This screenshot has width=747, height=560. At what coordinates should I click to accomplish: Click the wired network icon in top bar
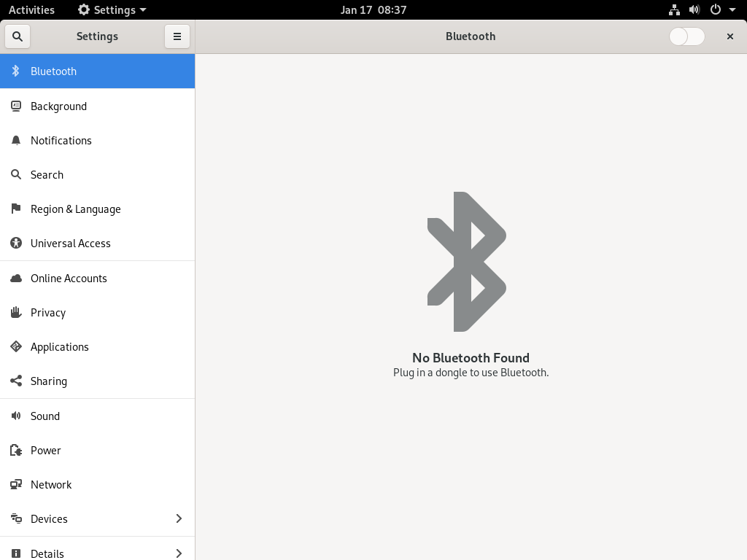click(674, 10)
